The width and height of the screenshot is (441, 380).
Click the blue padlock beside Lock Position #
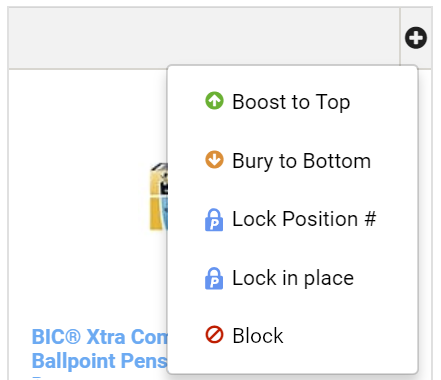click(x=214, y=220)
